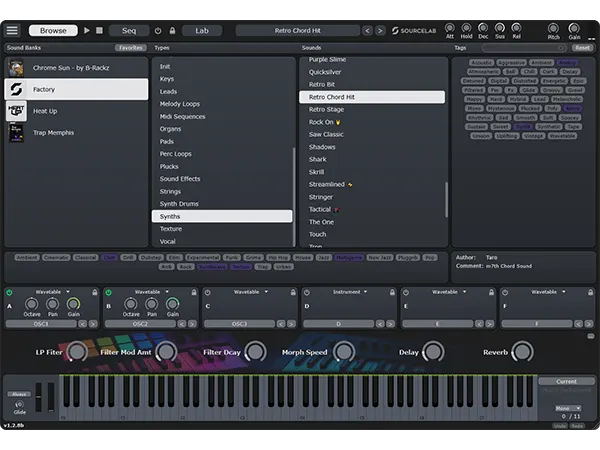The height and width of the screenshot is (450, 600).
Task: Click the Retro Chord Hit preset name display
Action: coord(298,31)
